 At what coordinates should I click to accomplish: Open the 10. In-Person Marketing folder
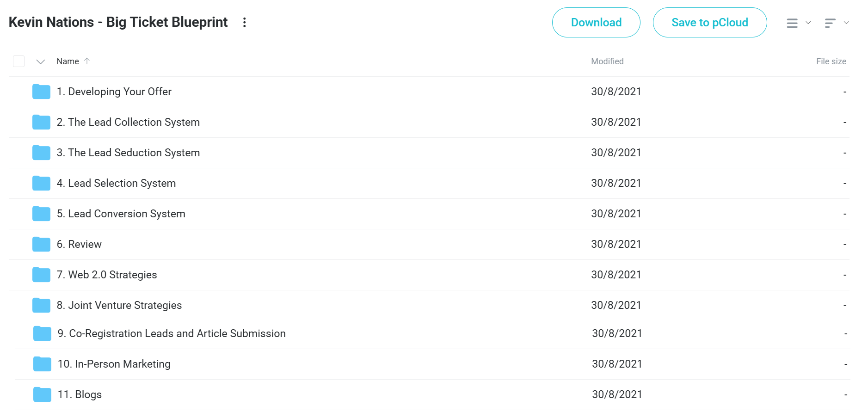coord(114,364)
